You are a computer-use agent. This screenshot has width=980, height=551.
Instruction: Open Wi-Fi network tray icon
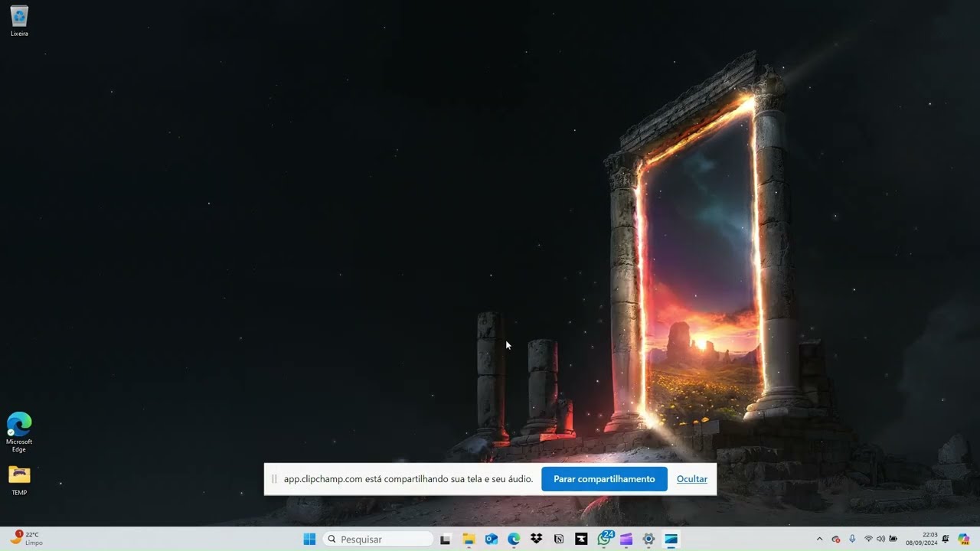pos(868,540)
